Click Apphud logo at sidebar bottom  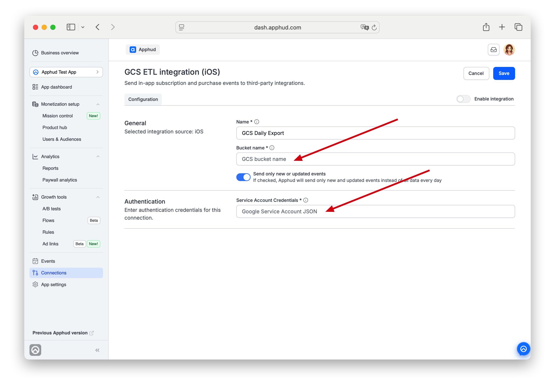coord(35,350)
